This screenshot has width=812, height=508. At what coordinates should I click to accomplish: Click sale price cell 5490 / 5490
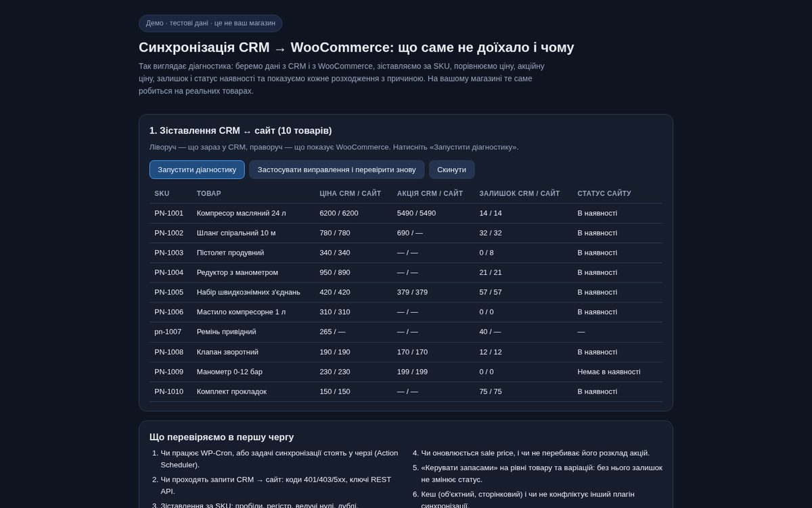point(417,213)
